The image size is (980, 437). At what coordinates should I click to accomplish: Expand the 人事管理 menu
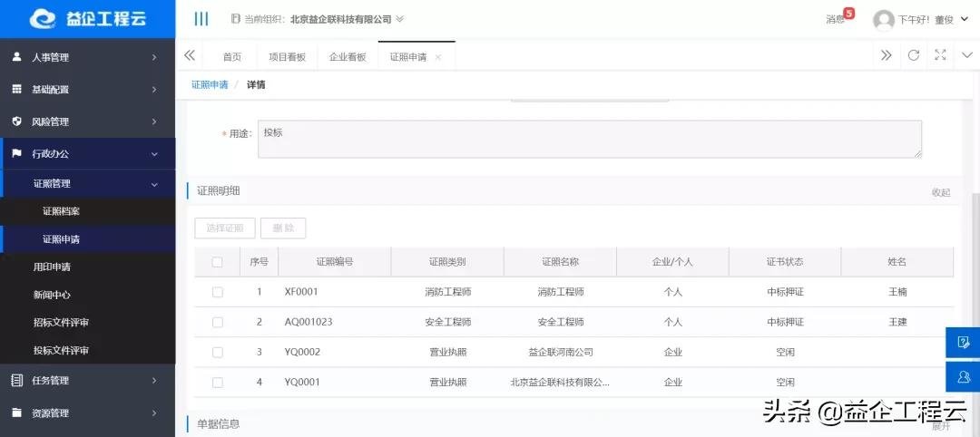tap(153, 57)
